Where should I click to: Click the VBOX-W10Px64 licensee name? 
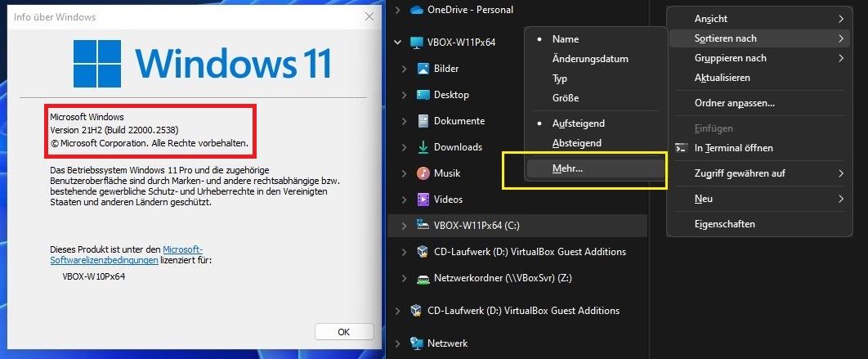point(94,276)
